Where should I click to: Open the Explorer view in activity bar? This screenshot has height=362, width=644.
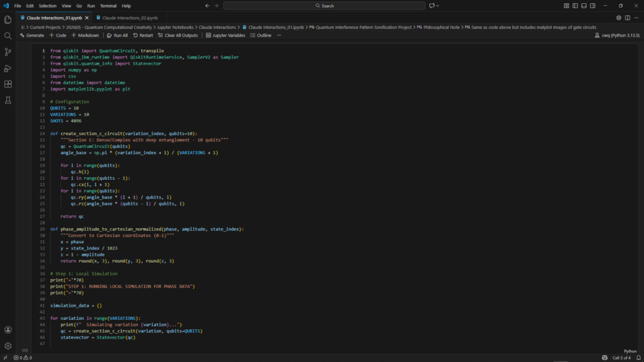[x=8, y=19]
